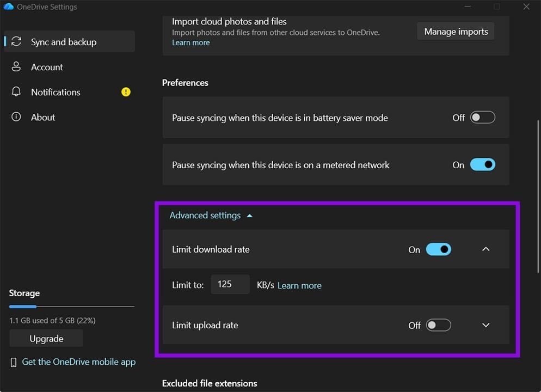The image size is (541, 392).
Task: Expand the Limit upload rate panel
Action: [486, 325]
